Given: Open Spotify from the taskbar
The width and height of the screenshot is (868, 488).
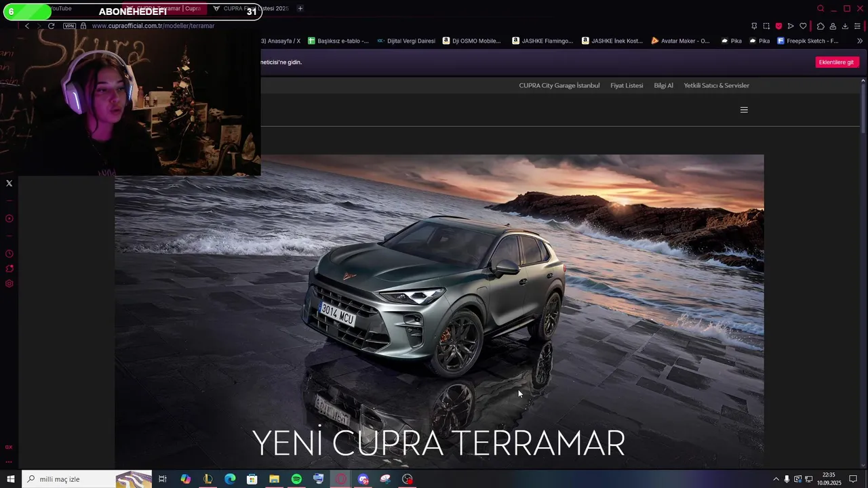Looking at the screenshot, I should coord(296,479).
